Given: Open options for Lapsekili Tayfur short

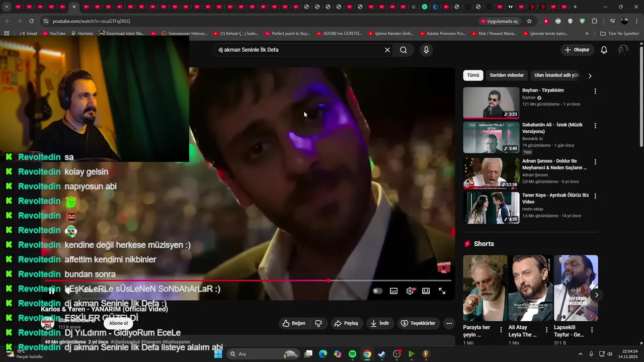Looking at the screenshot, I should 592,330.
